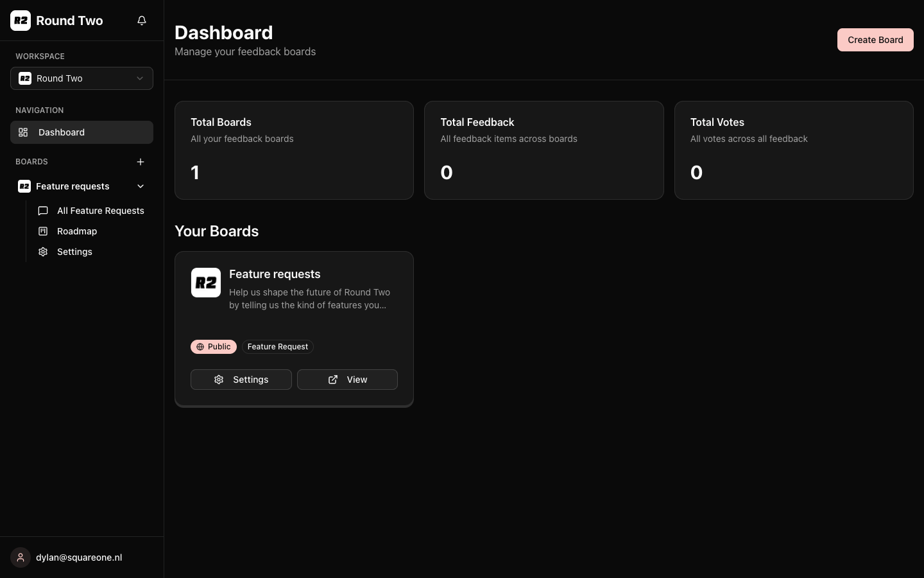This screenshot has height=578, width=924.
Task: Toggle the Public visibility badge
Action: (x=214, y=347)
